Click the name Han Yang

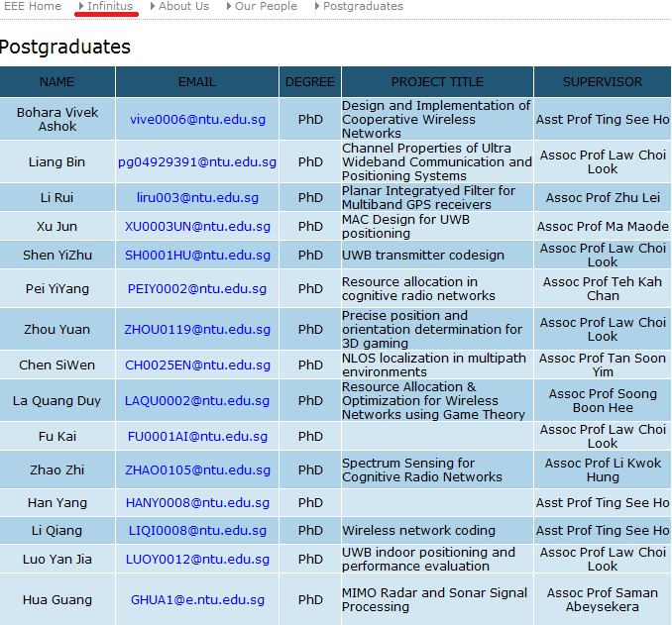click(x=57, y=502)
